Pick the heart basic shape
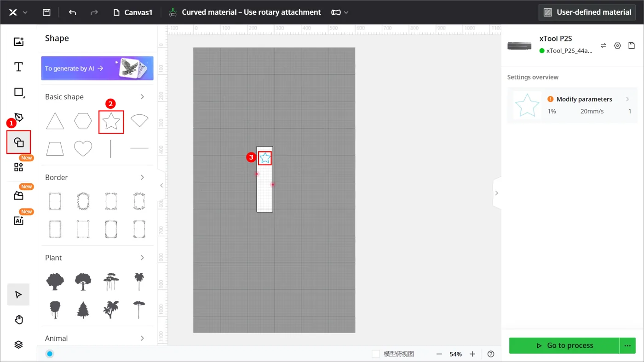 [83, 148]
